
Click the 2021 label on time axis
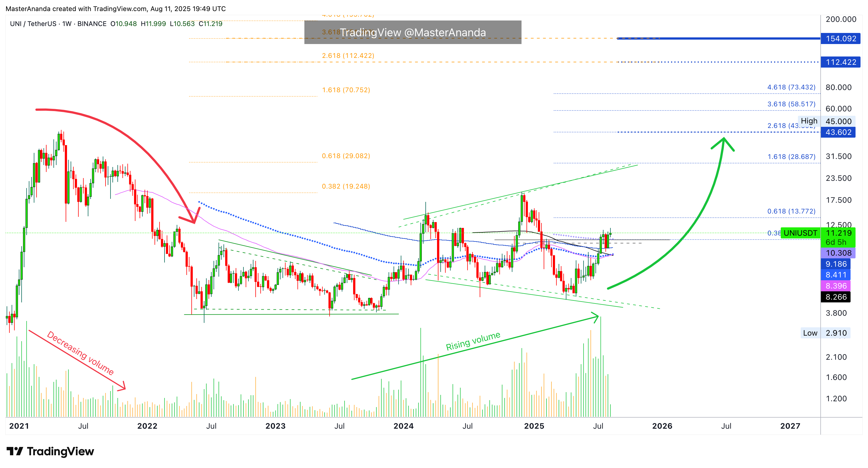point(19,426)
